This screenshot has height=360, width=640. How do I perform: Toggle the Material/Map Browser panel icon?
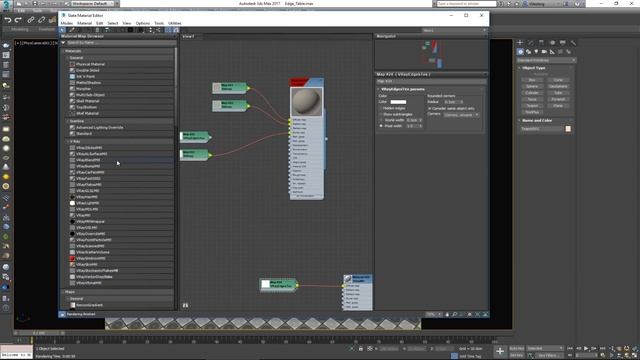(x=169, y=30)
